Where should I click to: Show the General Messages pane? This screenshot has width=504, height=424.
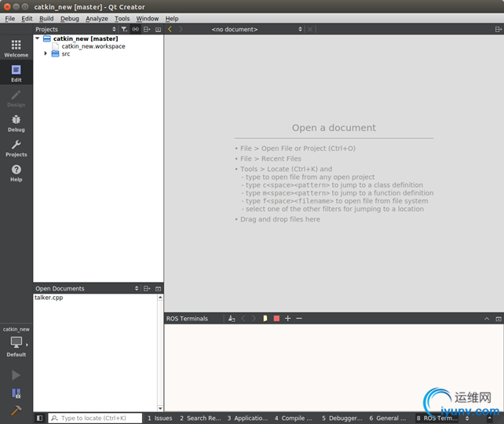point(387,418)
